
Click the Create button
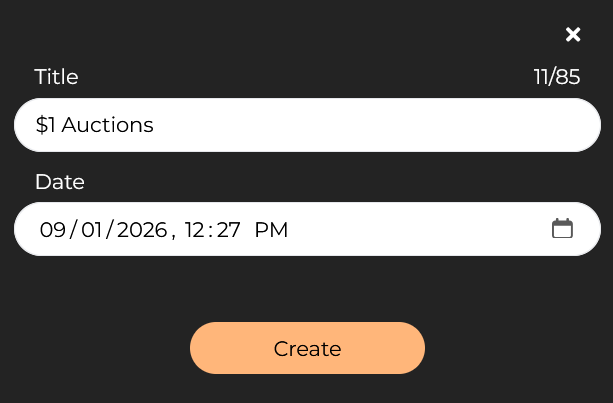click(x=307, y=348)
